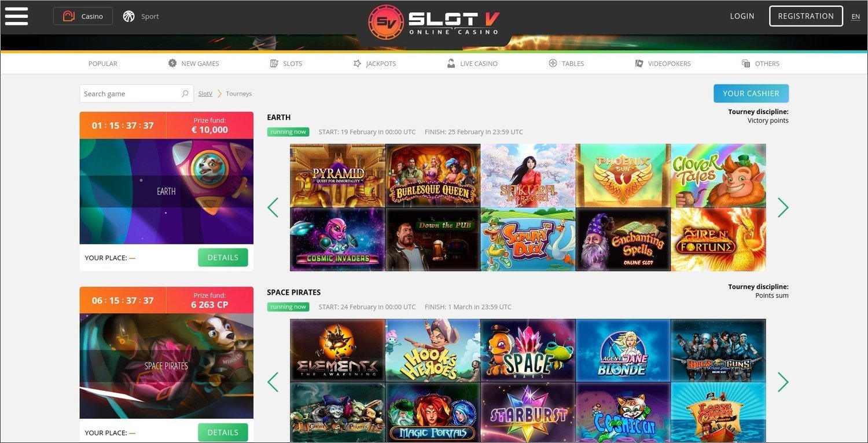Screen dimensions: 868x443
Task: Open the EN language selector
Action: (855, 16)
